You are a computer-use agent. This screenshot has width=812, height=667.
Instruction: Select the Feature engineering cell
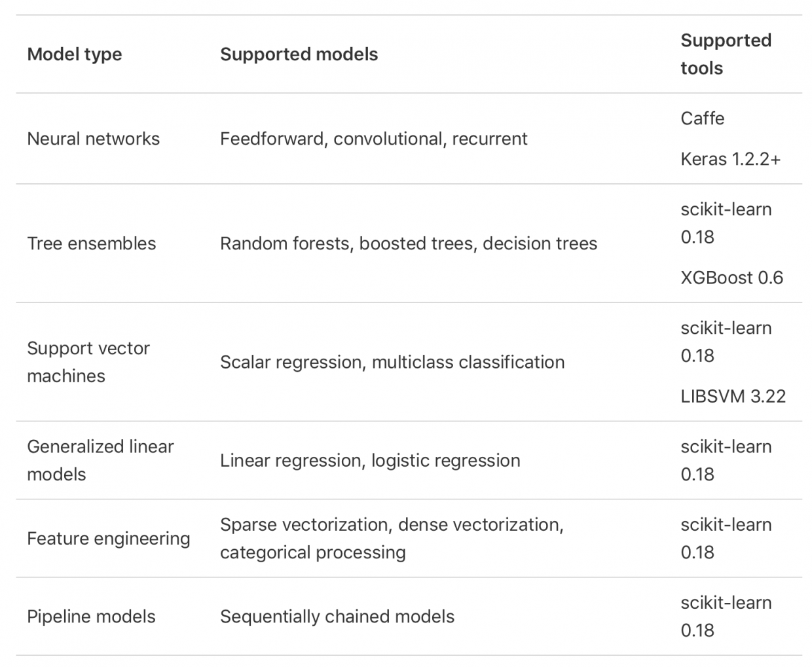(108, 539)
